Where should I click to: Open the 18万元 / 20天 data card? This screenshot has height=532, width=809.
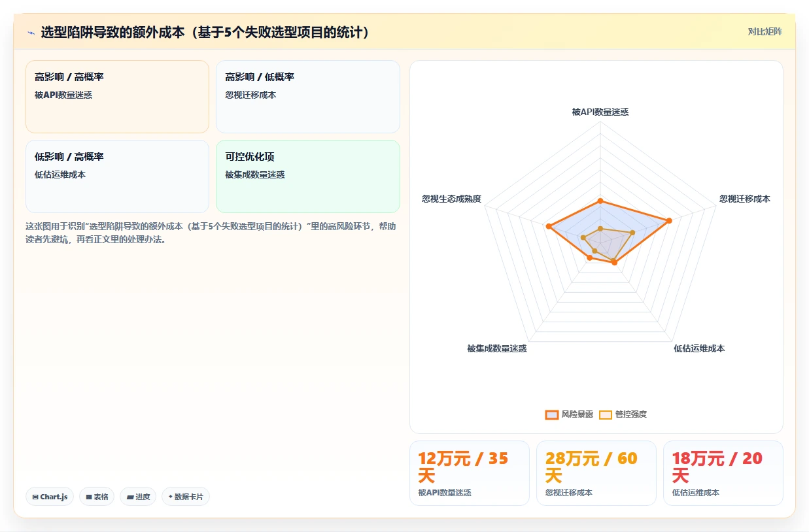tap(723, 473)
